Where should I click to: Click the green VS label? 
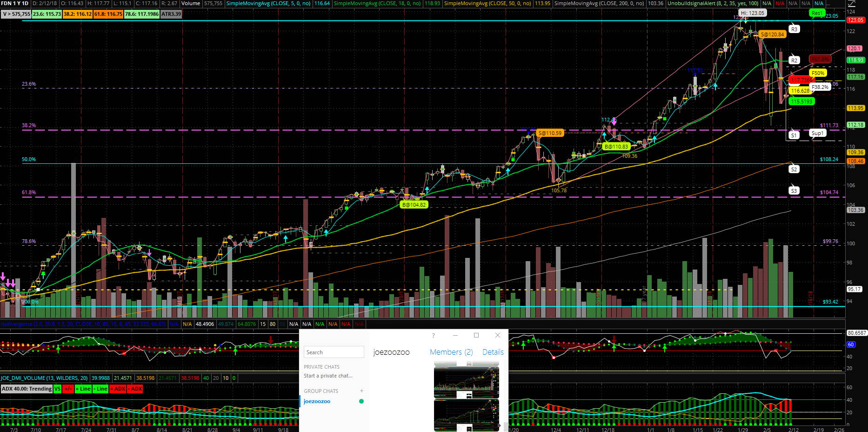pos(57,389)
